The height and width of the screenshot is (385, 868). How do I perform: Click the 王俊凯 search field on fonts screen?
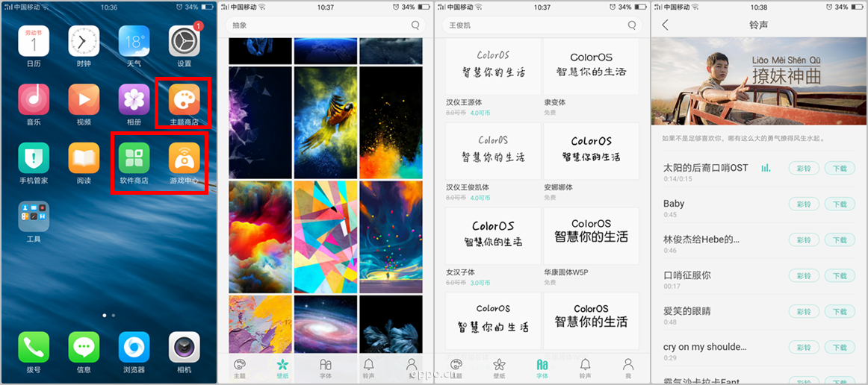tap(542, 25)
